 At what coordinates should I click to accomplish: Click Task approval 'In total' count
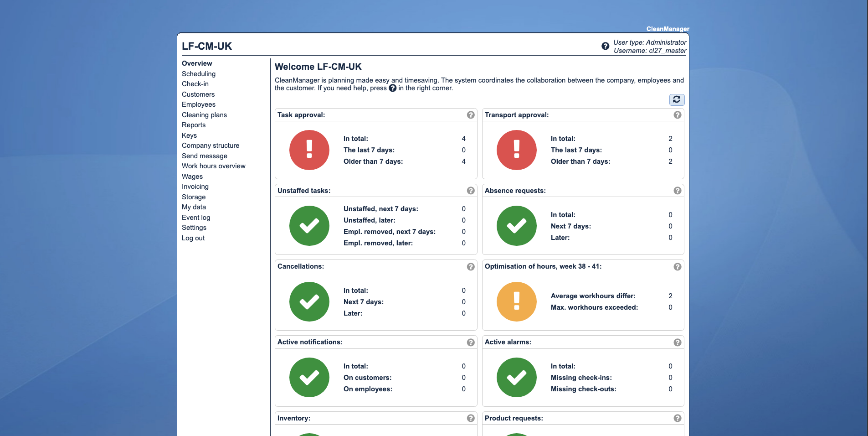tap(463, 139)
